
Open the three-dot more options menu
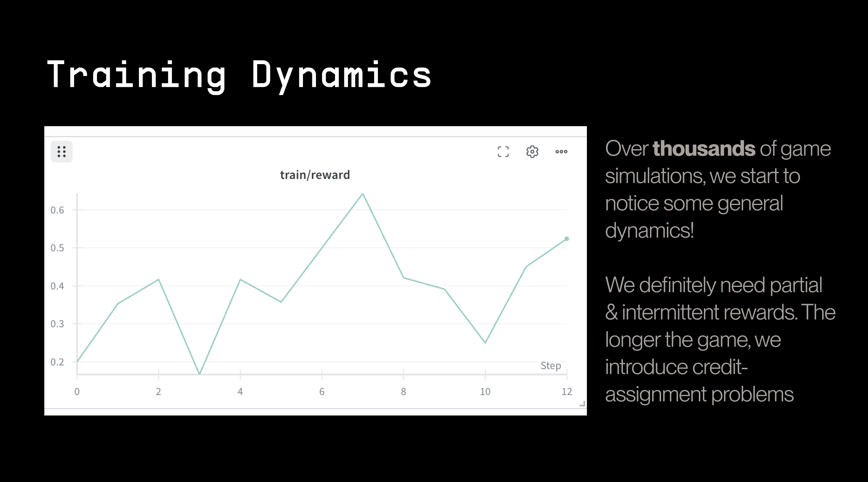coord(561,152)
